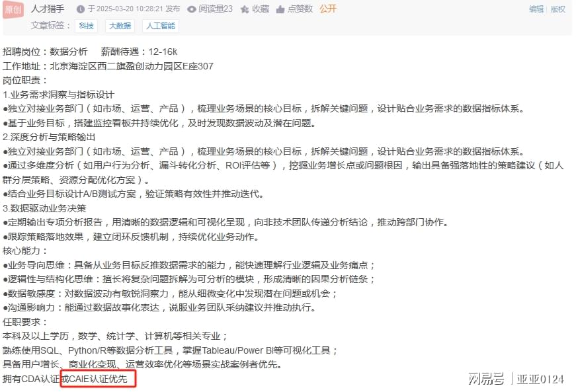Click the red 原创 badge icon

pos(13,9)
